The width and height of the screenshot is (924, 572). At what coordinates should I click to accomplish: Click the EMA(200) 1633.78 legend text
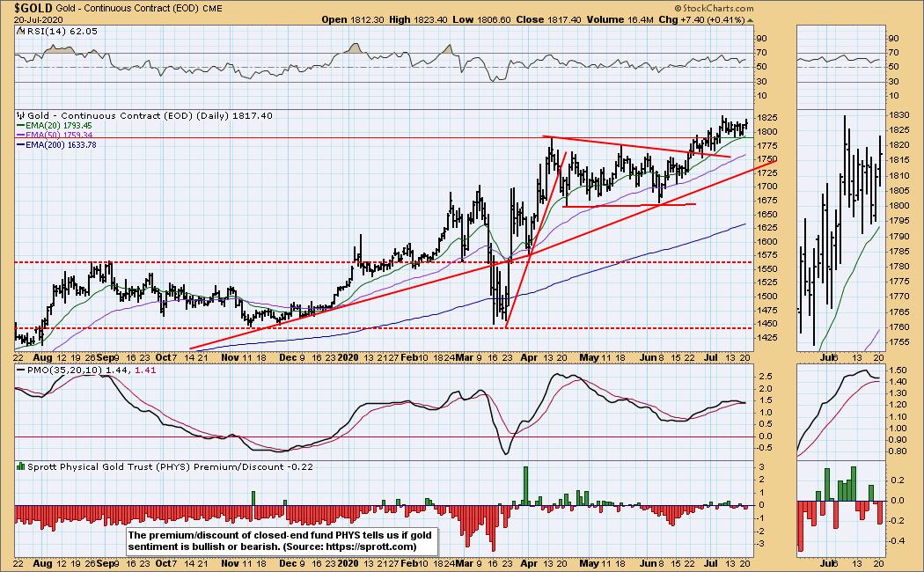click(x=61, y=145)
